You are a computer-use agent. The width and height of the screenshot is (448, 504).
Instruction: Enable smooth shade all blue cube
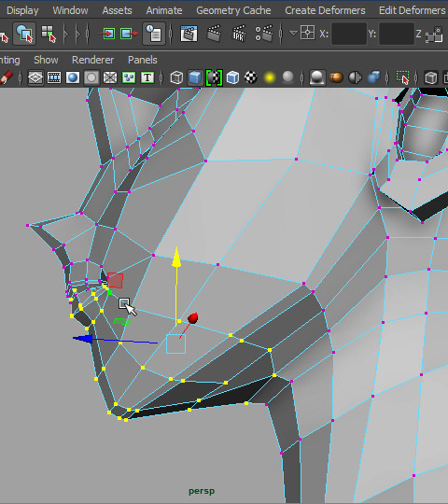(x=195, y=77)
